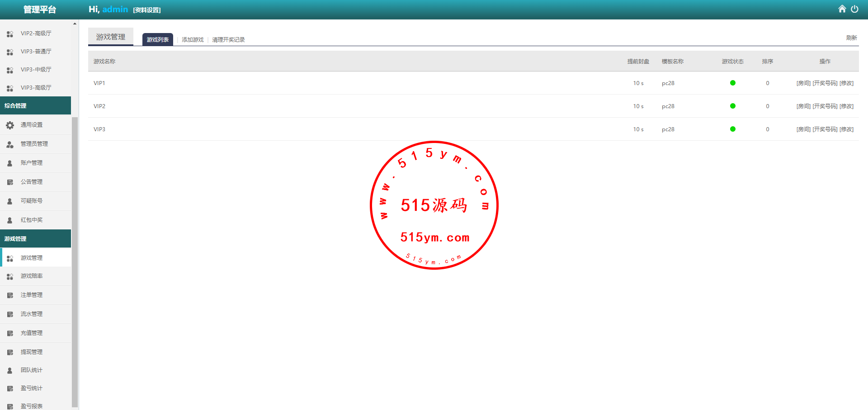Collapse the 综合管理 sidebar section
The width and height of the screenshot is (868, 410).
[x=35, y=105]
